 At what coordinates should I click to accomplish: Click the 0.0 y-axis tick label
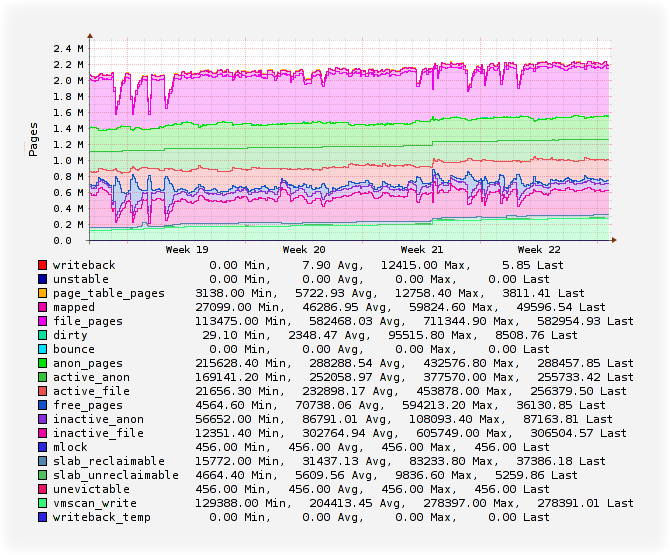(x=62, y=241)
